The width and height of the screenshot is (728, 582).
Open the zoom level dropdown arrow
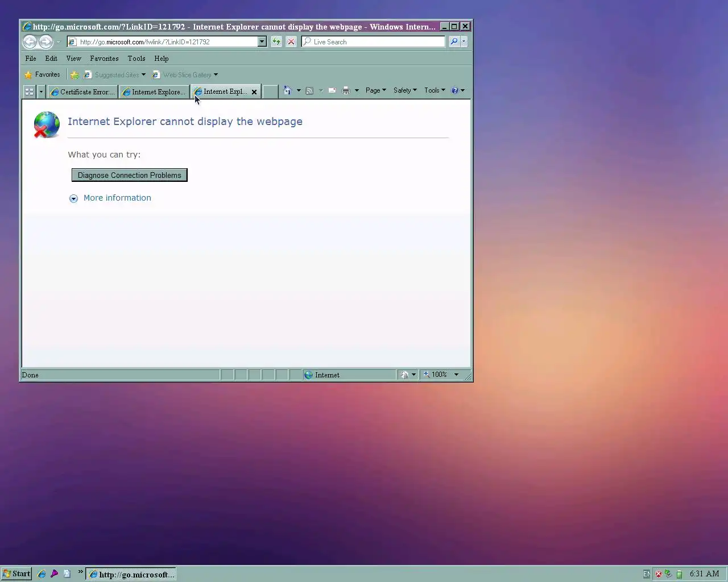tap(456, 375)
